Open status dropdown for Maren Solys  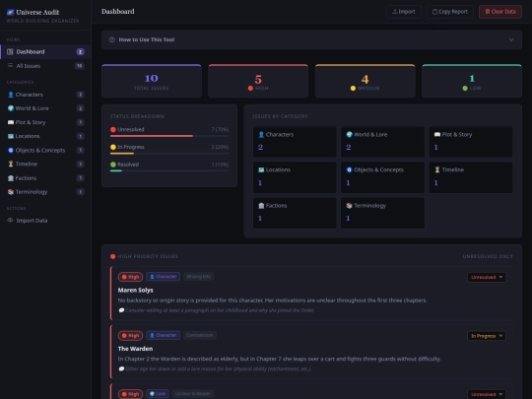pos(487,277)
